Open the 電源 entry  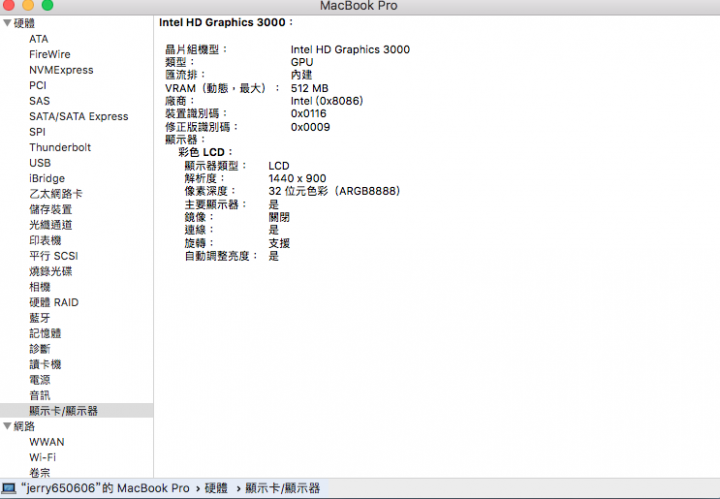click(x=39, y=380)
